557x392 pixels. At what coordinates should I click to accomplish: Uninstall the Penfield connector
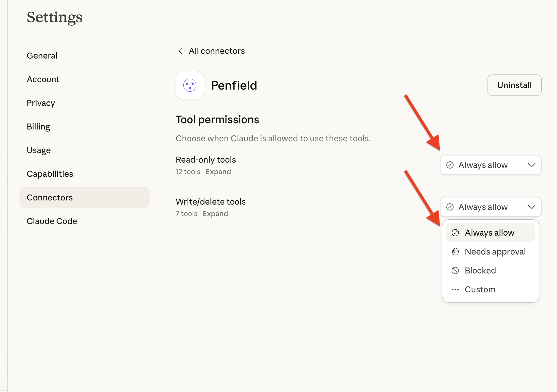click(x=514, y=85)
